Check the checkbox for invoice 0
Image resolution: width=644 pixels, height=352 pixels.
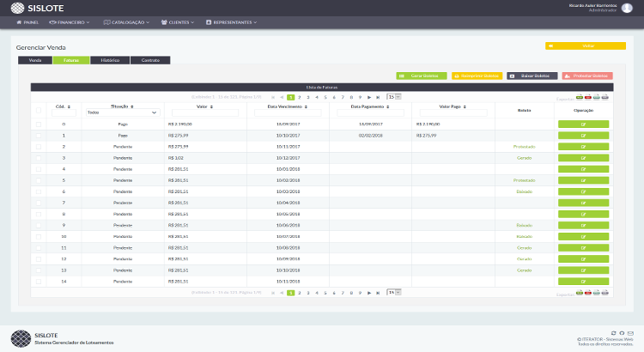point(39,124)
